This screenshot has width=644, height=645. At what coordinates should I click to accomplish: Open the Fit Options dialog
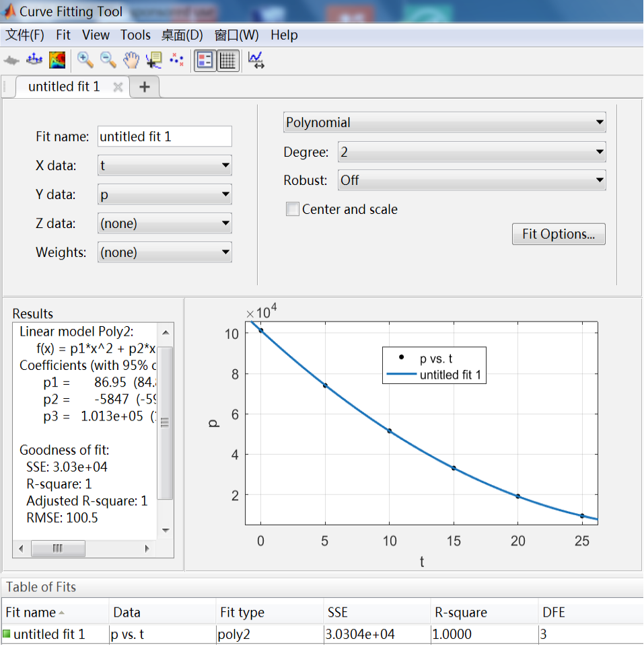click(x=559, y=234)
